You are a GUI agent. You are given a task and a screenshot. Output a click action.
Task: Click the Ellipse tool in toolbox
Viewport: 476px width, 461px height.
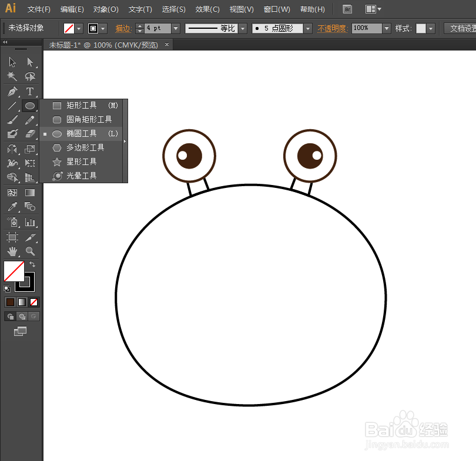click(x=30, y=106)
